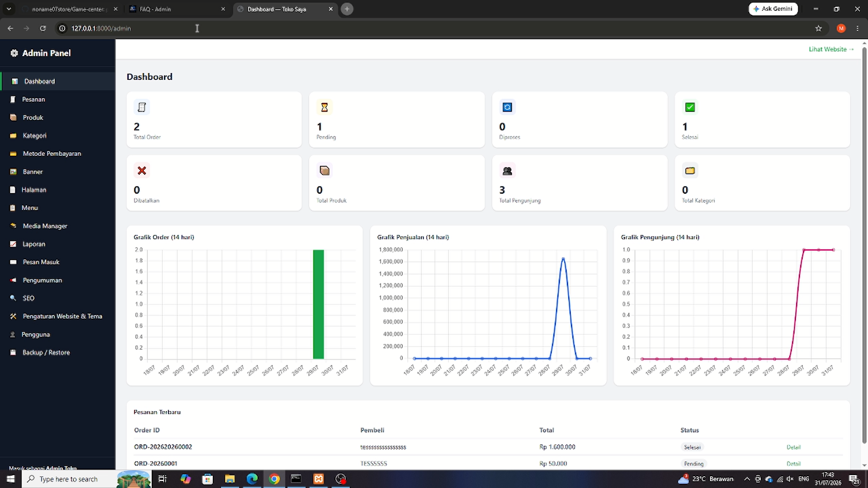Open XAMPP from the taskbar

318,479
